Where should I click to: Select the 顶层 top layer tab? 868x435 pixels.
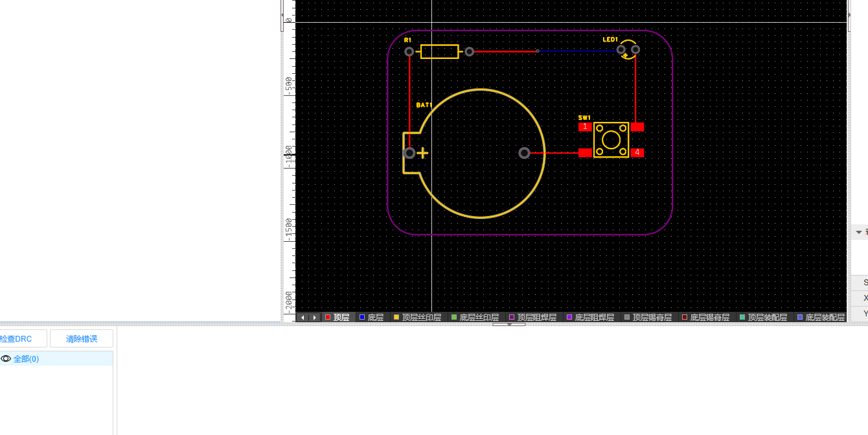(x=337, y=317)
